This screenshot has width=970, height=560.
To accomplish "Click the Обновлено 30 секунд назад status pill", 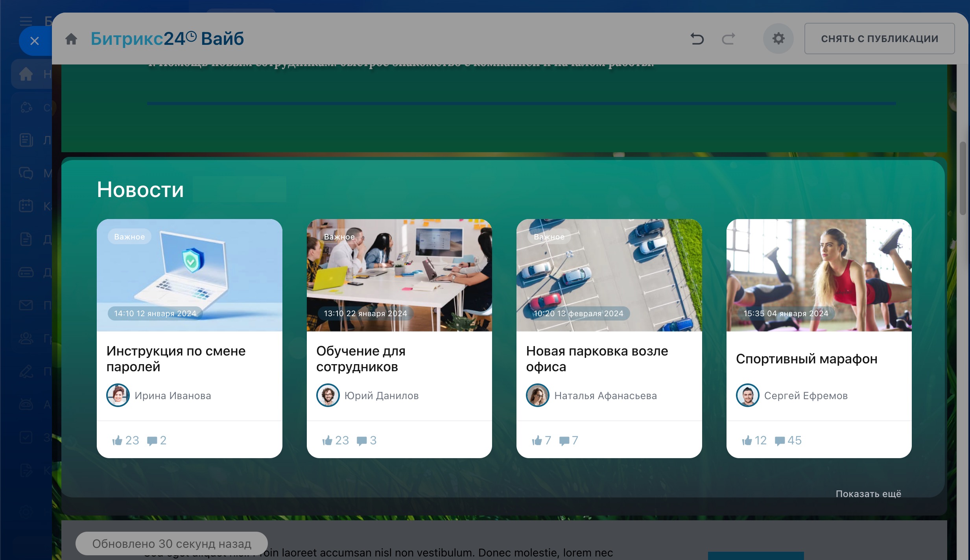I will [172, 544].
